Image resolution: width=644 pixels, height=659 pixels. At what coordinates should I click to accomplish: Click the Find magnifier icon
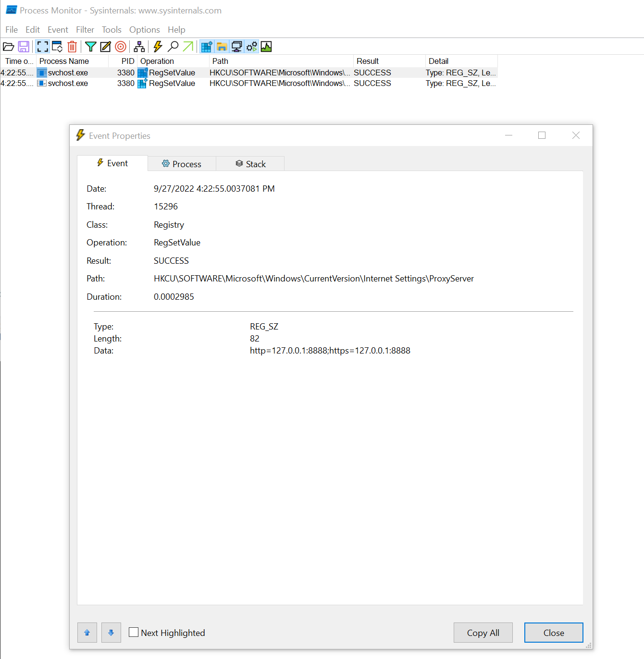[173, 47]
